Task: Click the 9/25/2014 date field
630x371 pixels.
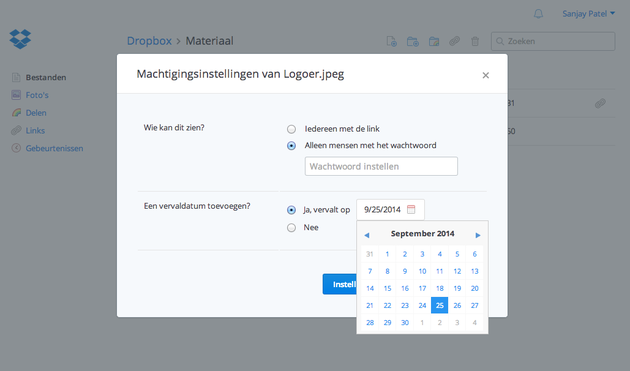Action: coord(390,209)
